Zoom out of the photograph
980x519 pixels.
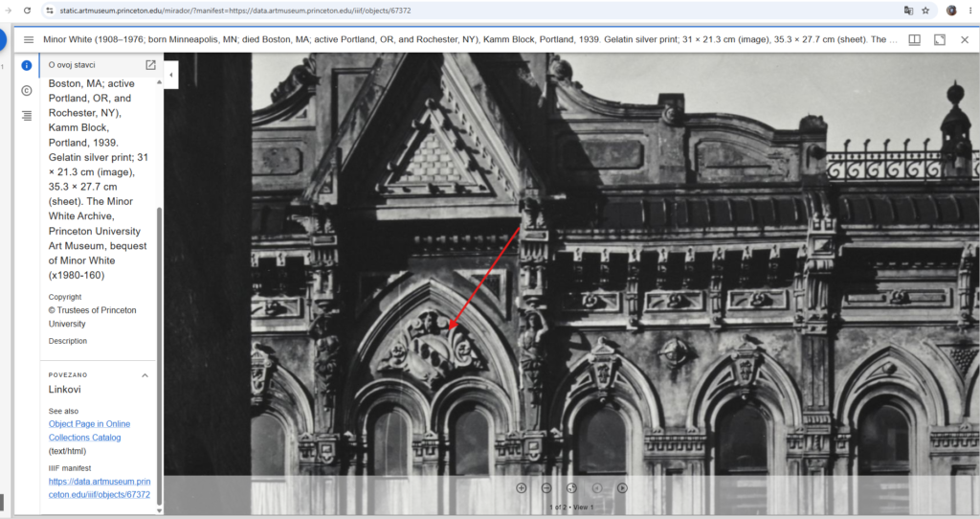546,487
